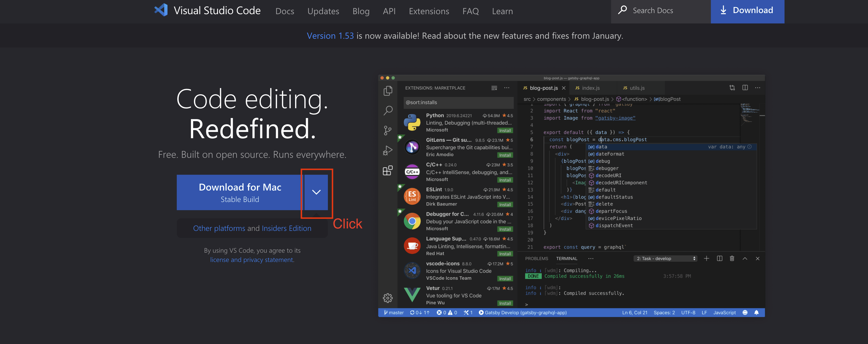The height and width of the screenshot is (344, 868).
Task: Open the Docs navigation item
Action: [285, 11]
